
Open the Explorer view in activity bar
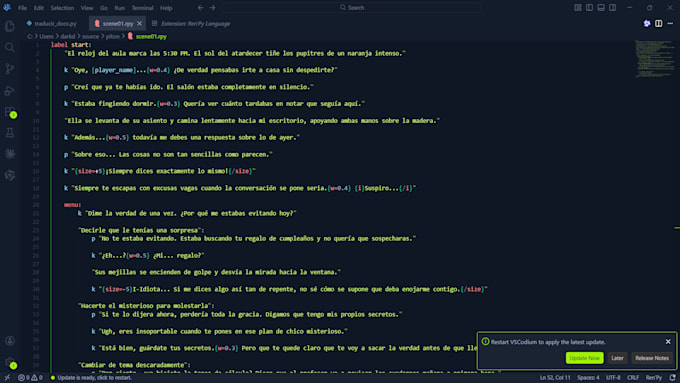(x=10, y=26)
